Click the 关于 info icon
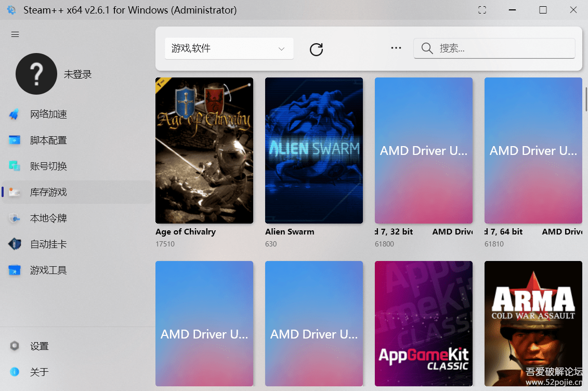This screenshot has width=588, height=391. click(14, 372)
